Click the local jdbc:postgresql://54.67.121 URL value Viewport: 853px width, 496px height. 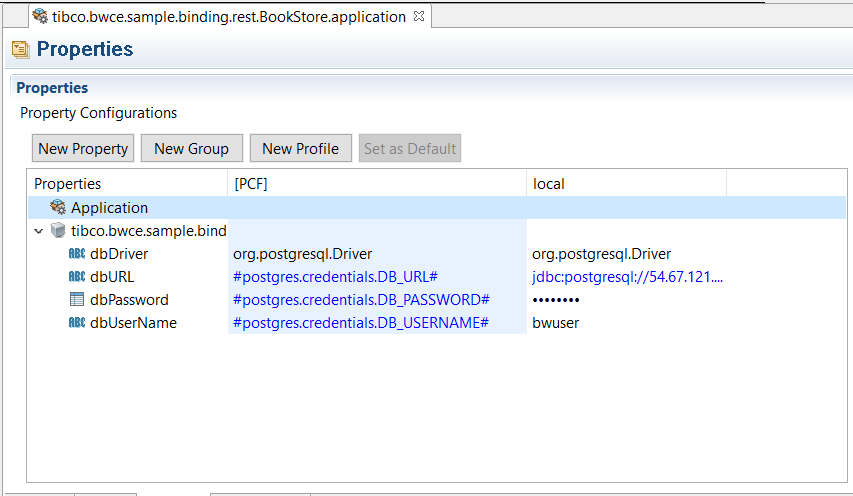(627, 277)
